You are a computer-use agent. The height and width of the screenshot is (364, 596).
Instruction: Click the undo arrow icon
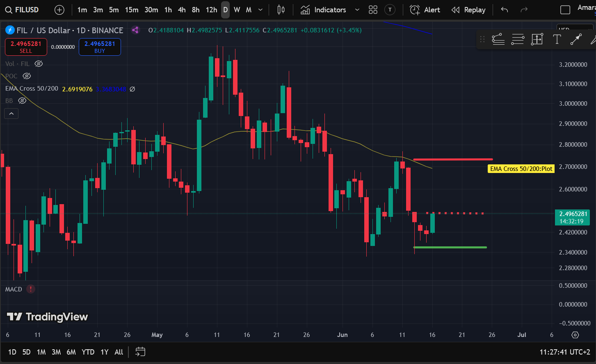pos(504,9)
